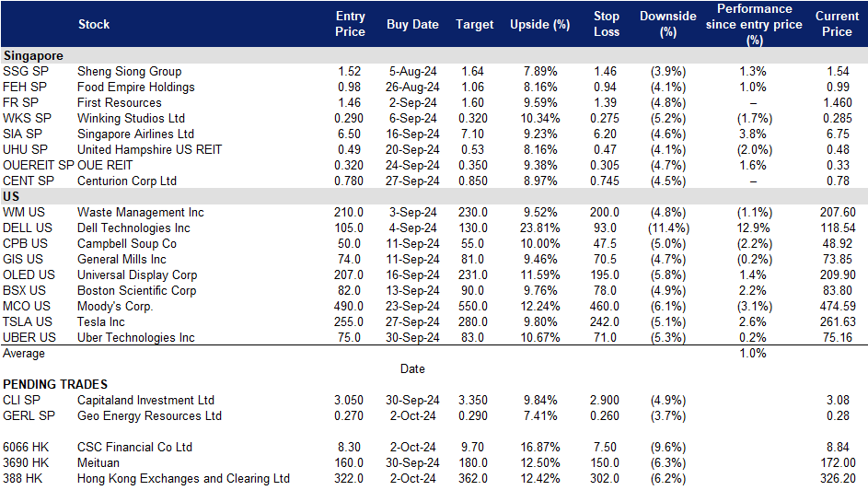The image size is (868, 502).
Task: Select the Entry Price column header
Action: pos(350,24)
